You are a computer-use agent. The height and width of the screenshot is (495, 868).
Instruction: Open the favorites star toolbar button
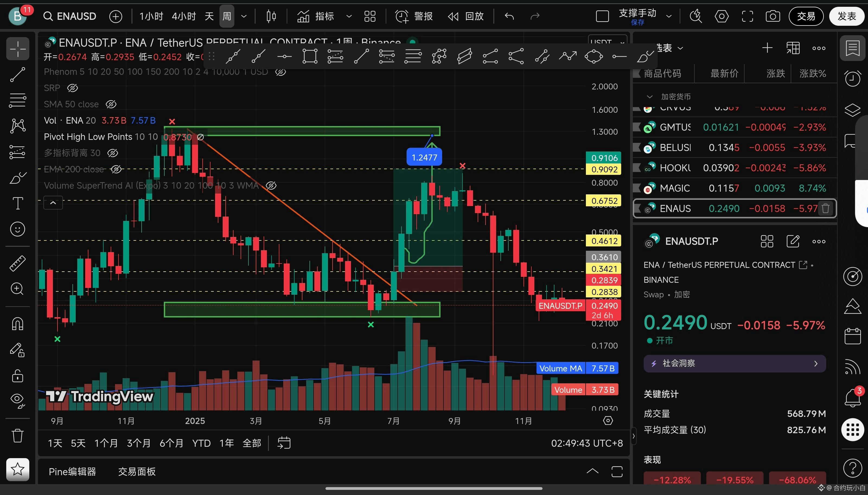[18, 470]
